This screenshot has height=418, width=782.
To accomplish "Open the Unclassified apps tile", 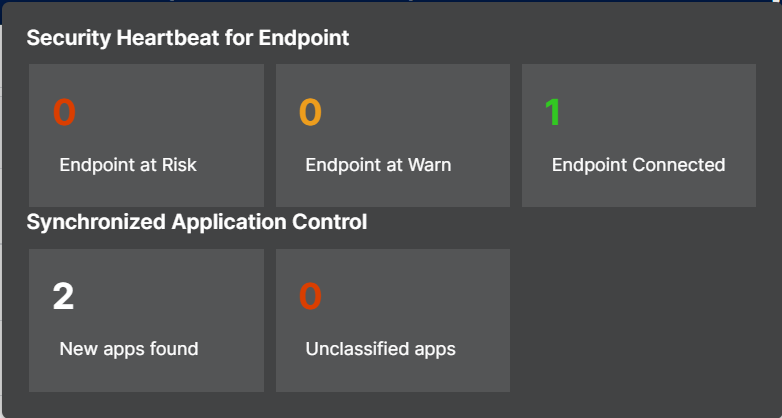I will tap(392, 320).
